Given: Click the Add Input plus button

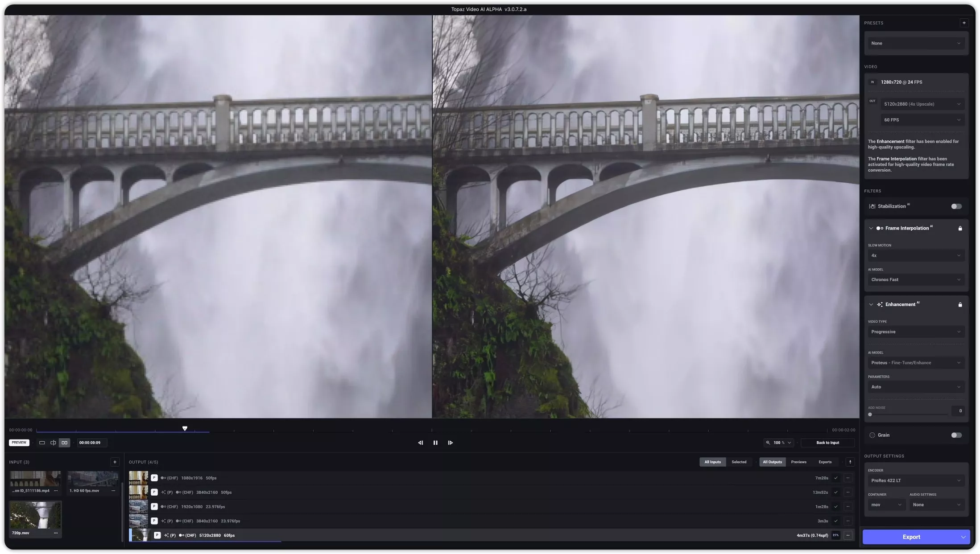Looking at the screenshot, I should point(115,462).
